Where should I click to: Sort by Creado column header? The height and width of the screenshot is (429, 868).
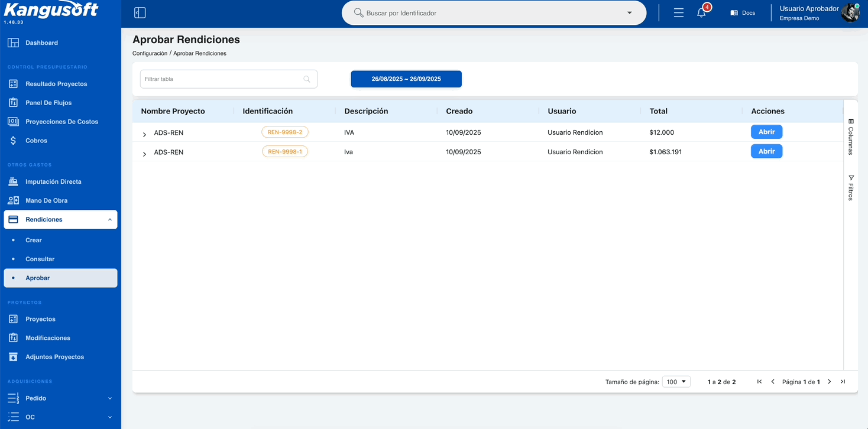click(459, 111)
